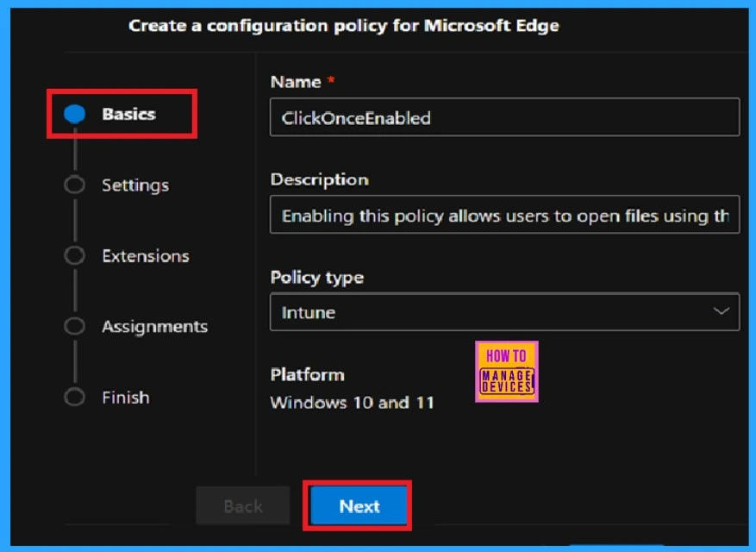The width and height of the screenshot is (756, 552).
Task: Click the Description label
Action: [x=320, y=179]
